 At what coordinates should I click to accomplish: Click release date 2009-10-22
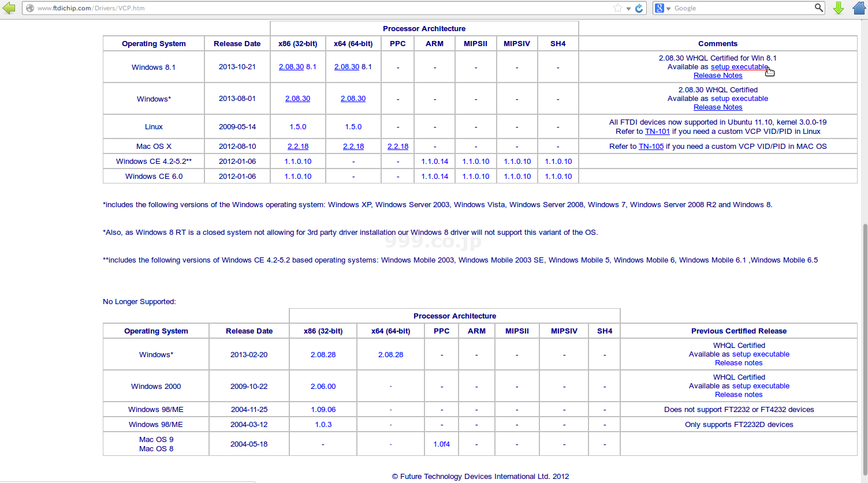click(x=249, y=387)
